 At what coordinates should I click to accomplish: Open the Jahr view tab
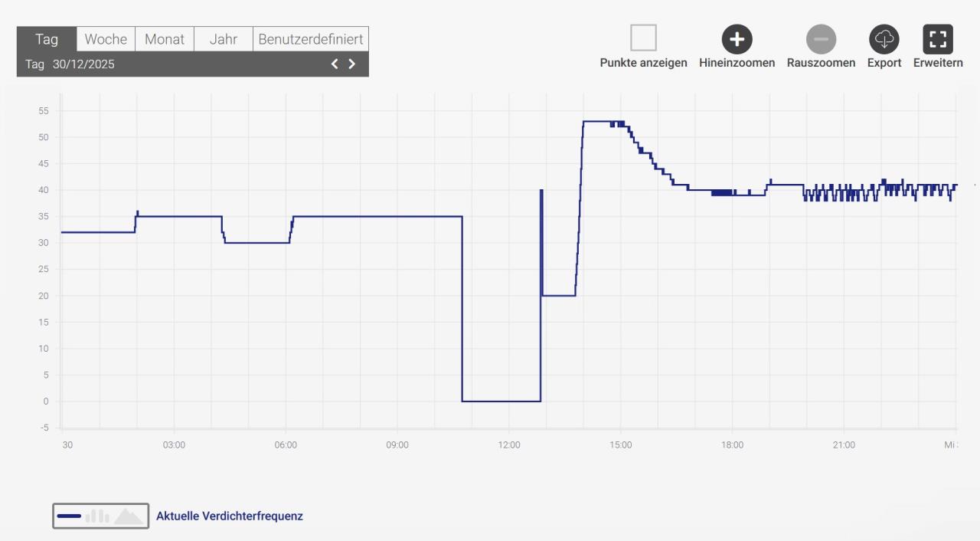point(223,39)
